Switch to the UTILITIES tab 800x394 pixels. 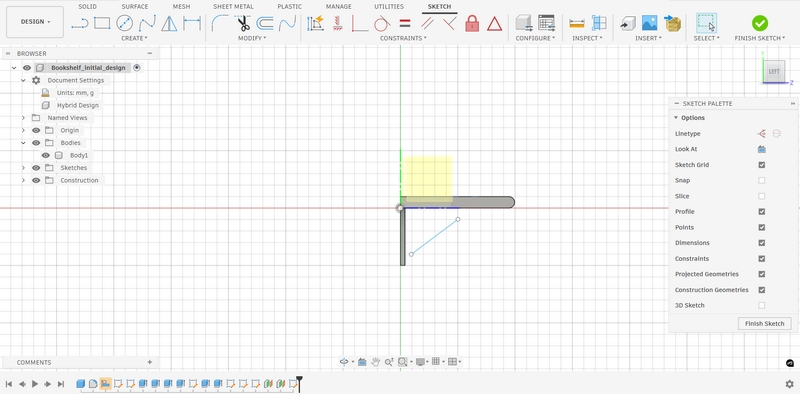(389, 7)
